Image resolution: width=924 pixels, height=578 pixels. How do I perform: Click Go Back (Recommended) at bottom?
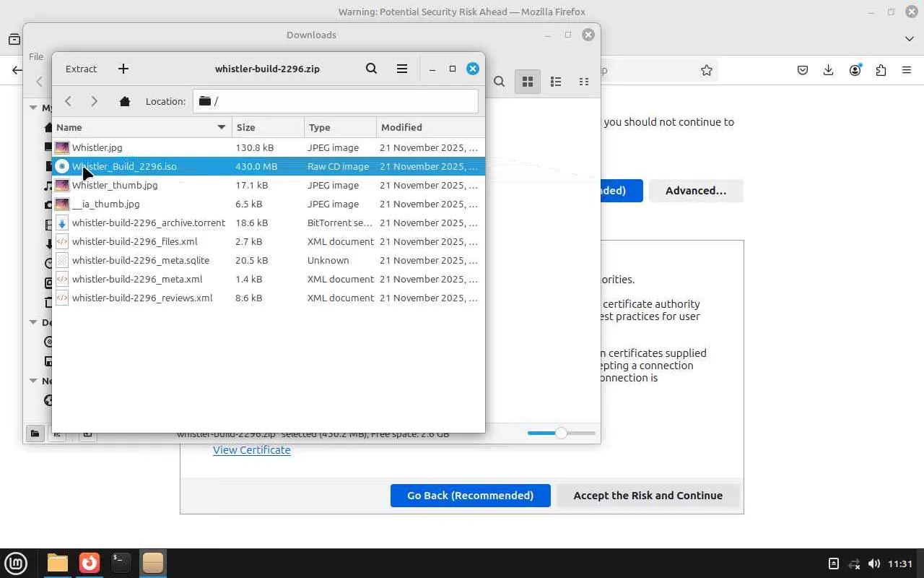tap(471, 496)
